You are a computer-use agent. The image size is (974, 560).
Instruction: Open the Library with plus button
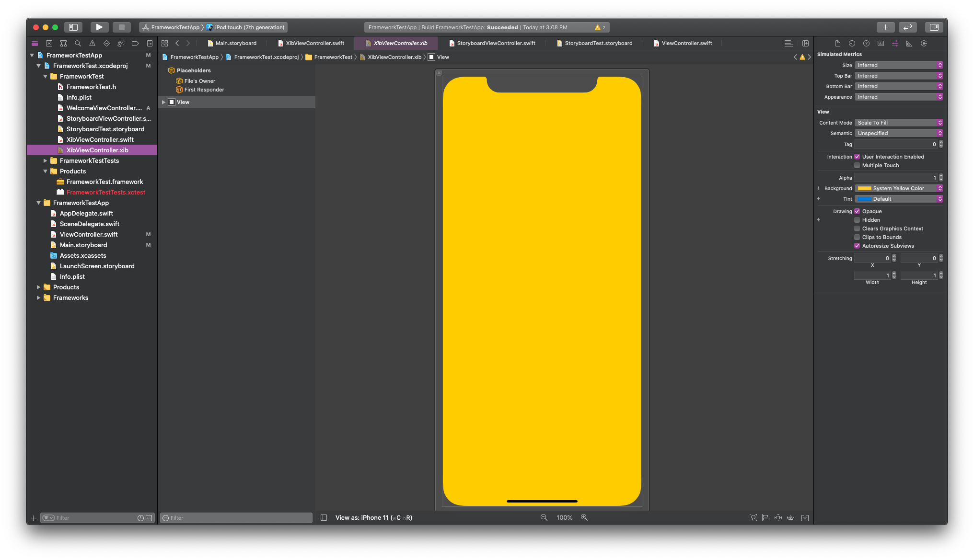[x=885, y=27]
